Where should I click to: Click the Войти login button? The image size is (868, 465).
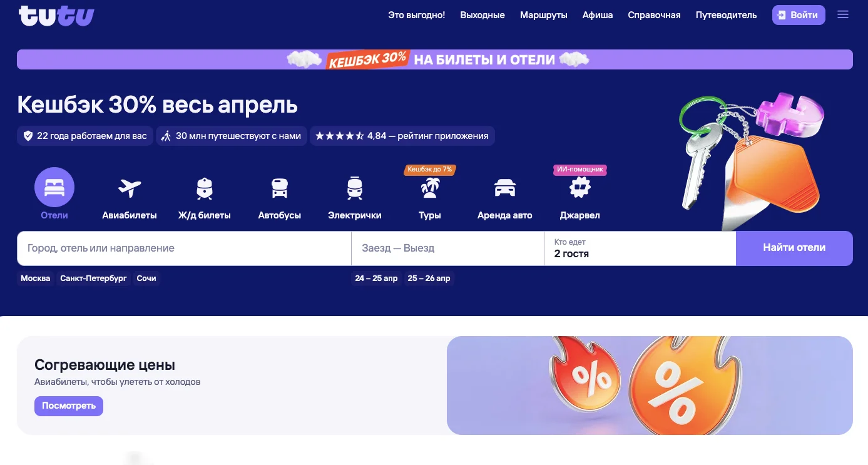click(799, 15)
